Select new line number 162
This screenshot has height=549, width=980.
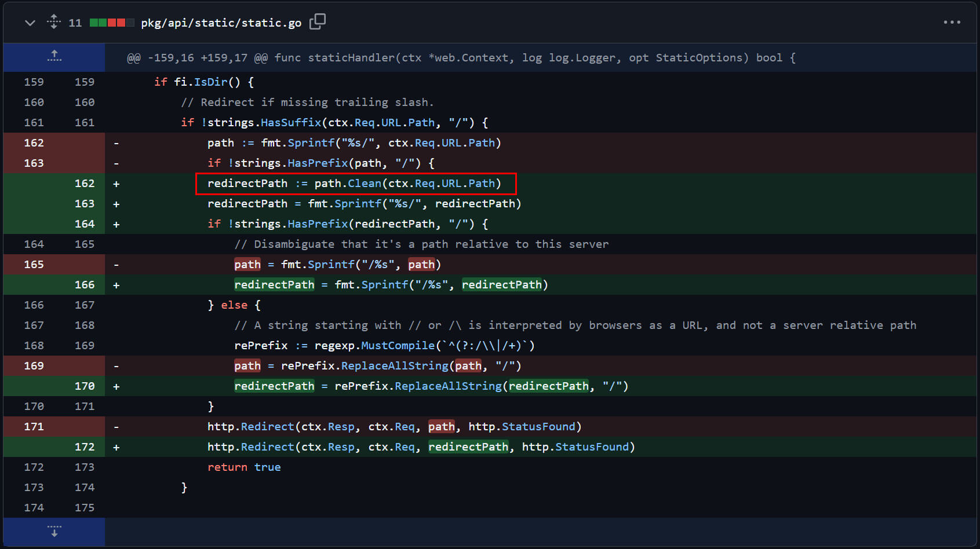tap(85, 183)
